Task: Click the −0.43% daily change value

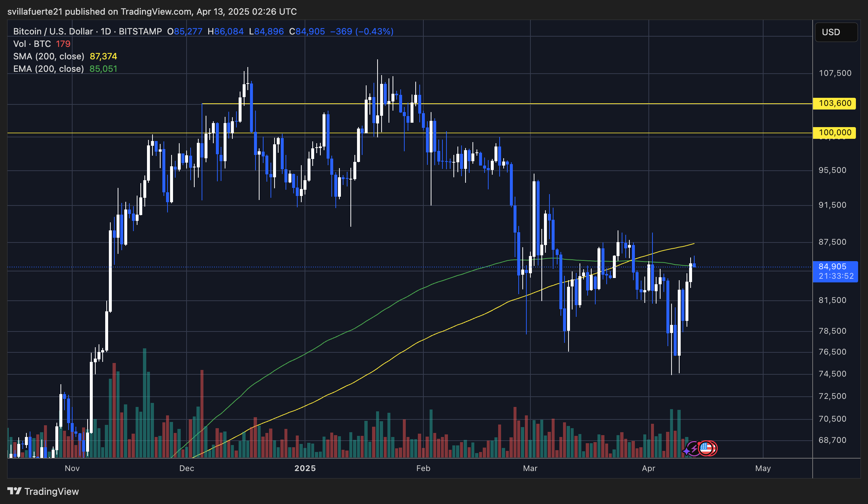Action: (374, 31)
